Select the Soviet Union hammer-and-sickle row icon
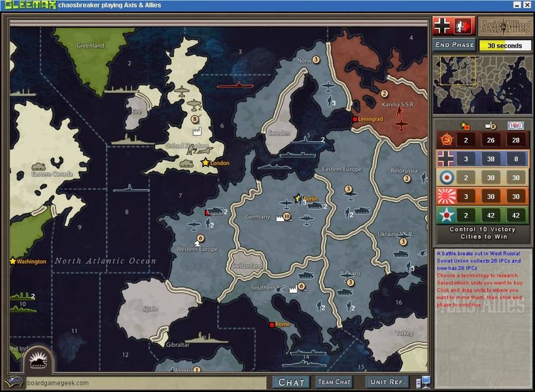This screenshot has height=392, width=535. [x=446, y=140]
